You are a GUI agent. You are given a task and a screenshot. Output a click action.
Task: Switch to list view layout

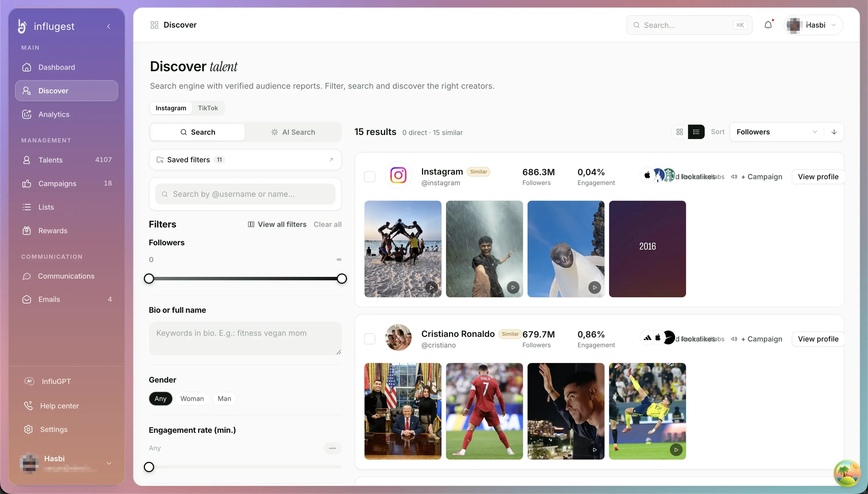[x=696, y=132]
